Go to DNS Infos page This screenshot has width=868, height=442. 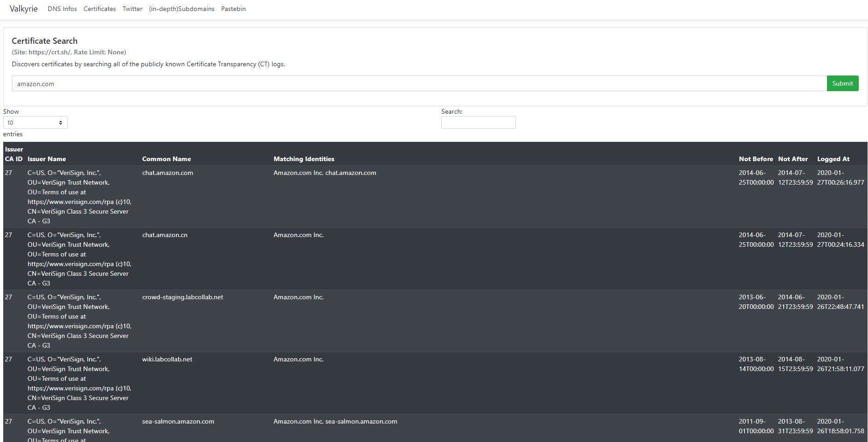pyautogui.click(x=62, y=9)
